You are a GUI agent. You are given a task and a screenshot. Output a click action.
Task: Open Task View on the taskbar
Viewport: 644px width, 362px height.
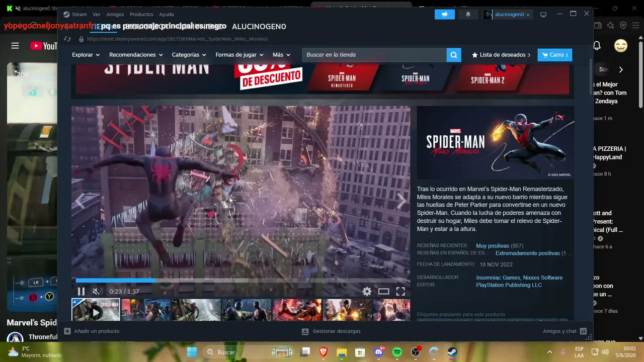coord(305,352)
